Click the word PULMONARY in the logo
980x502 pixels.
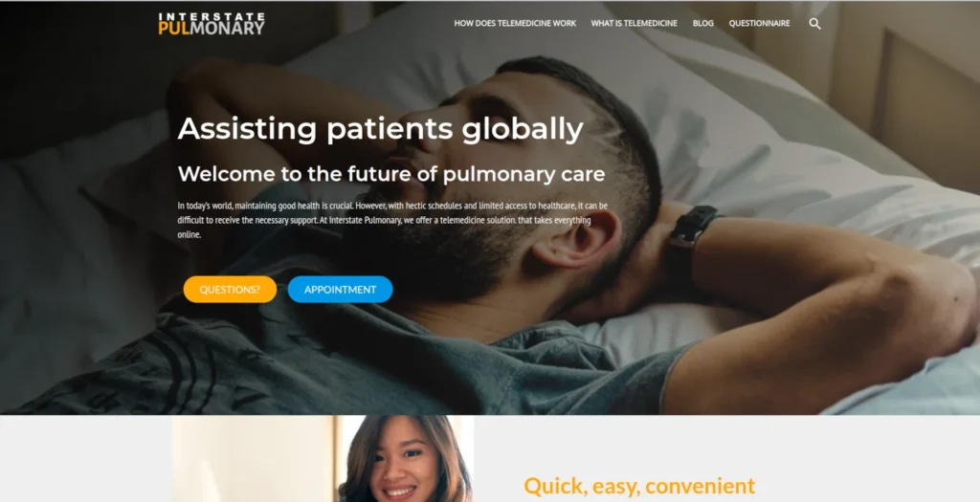pyautogui.click(x=212, y=28)
